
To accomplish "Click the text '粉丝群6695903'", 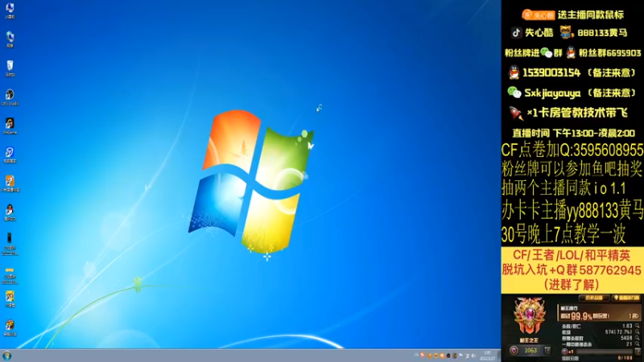I will click(609, 53).
